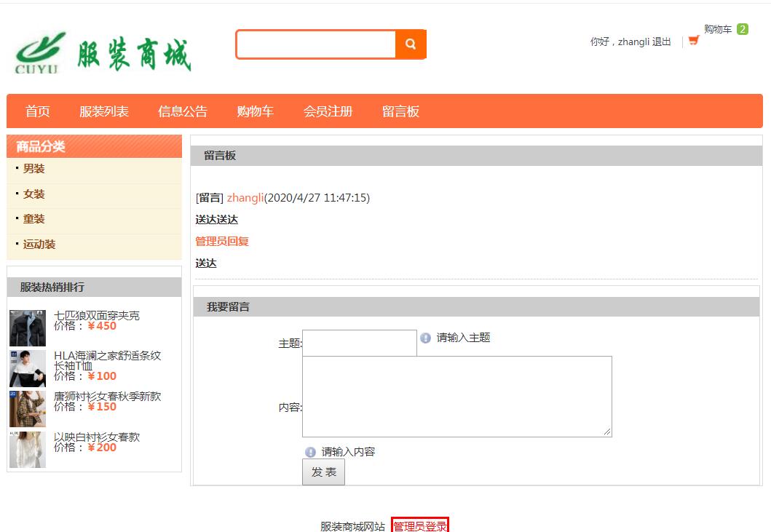Screen dimensions: 771x532
Task: Open 七匹狼双面穿夹克 product thumbnail
Action: pos(28,327)
